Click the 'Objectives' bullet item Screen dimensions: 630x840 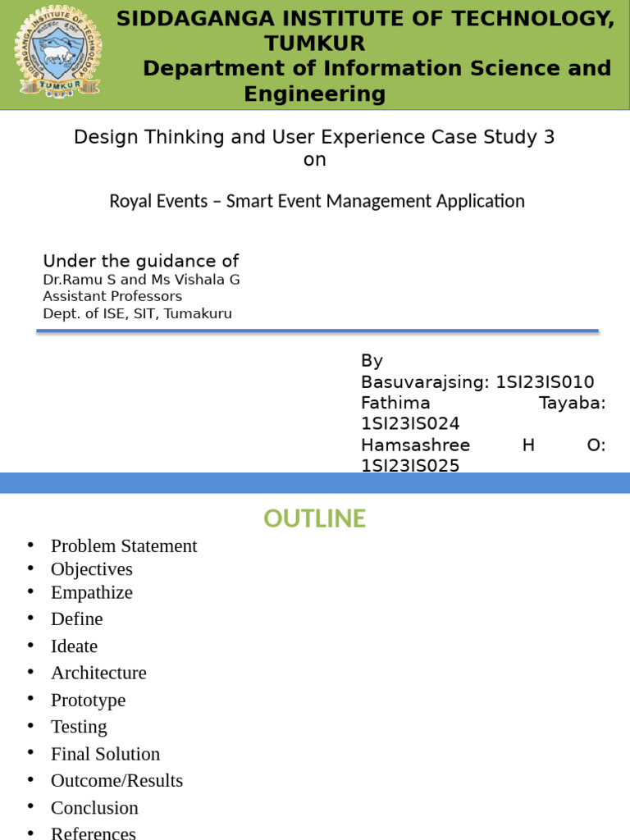[92, 569]
